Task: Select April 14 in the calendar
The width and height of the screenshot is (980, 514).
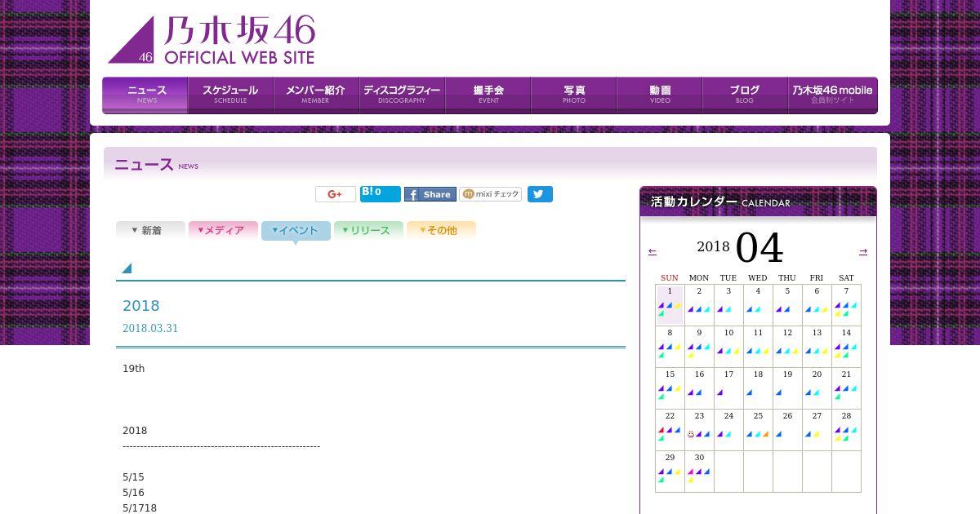Action: [x=846, y=346]
